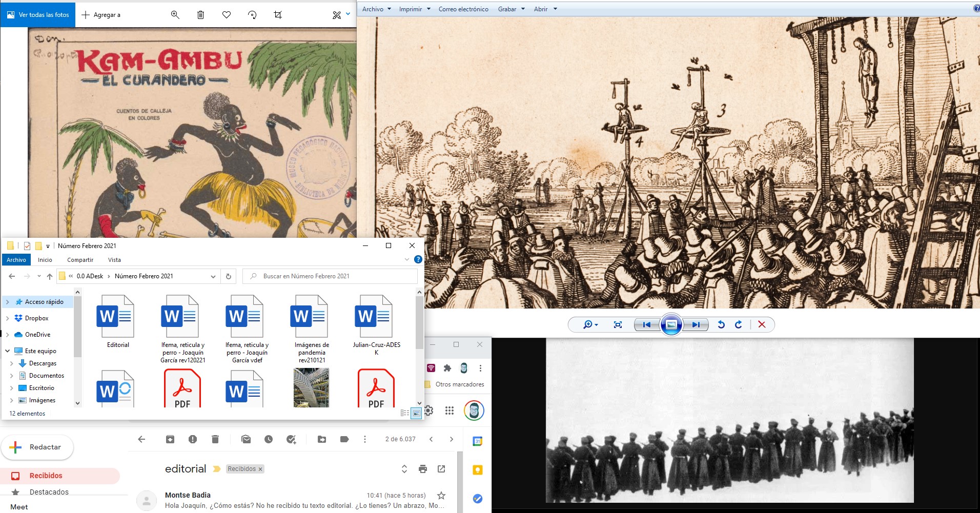This screenshot has width=980, height=513.
Task: Start slideshow in Windows Photo Viewer
Action: pos(671,324)
